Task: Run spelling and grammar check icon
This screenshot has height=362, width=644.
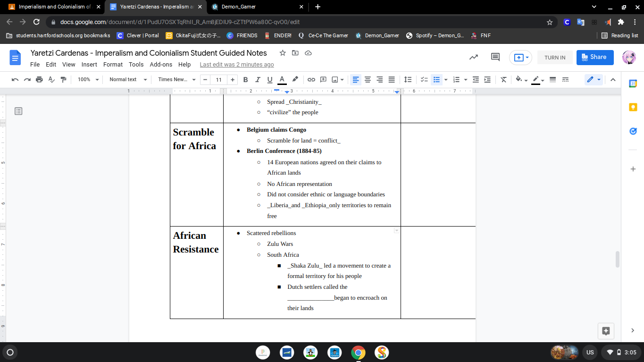Action: pyautogui.click(x=51, y=80)
